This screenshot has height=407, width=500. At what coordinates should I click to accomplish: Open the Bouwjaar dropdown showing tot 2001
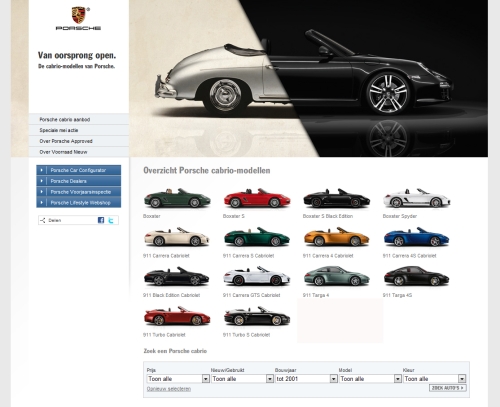(306, 379)
